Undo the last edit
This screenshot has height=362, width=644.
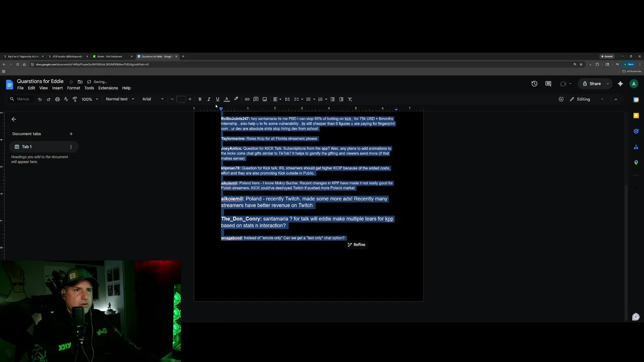(40, 99)
